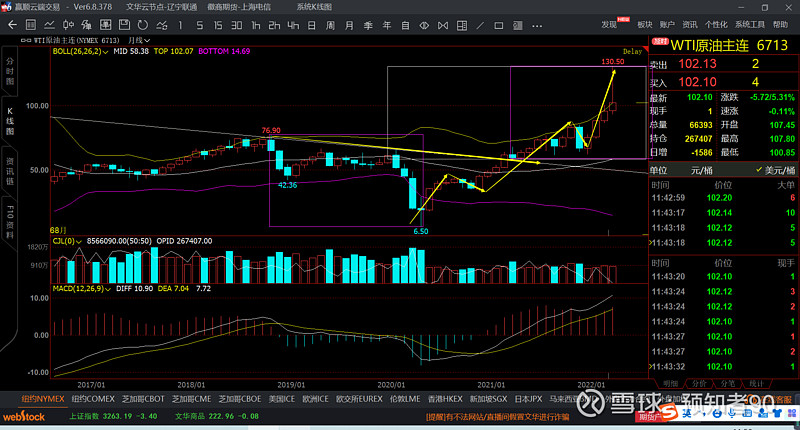Select the rectangle drawing tool

coord(499,25)
